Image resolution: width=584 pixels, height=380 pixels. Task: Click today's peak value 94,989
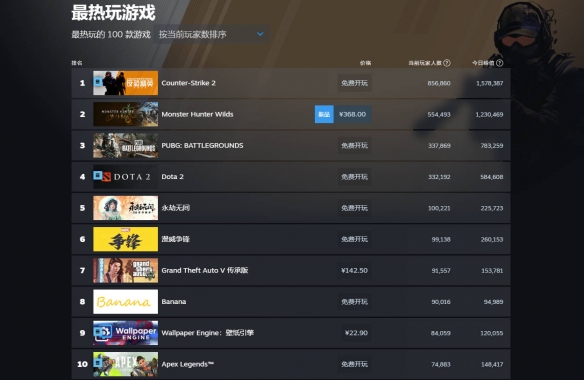[x=493, y=302]
